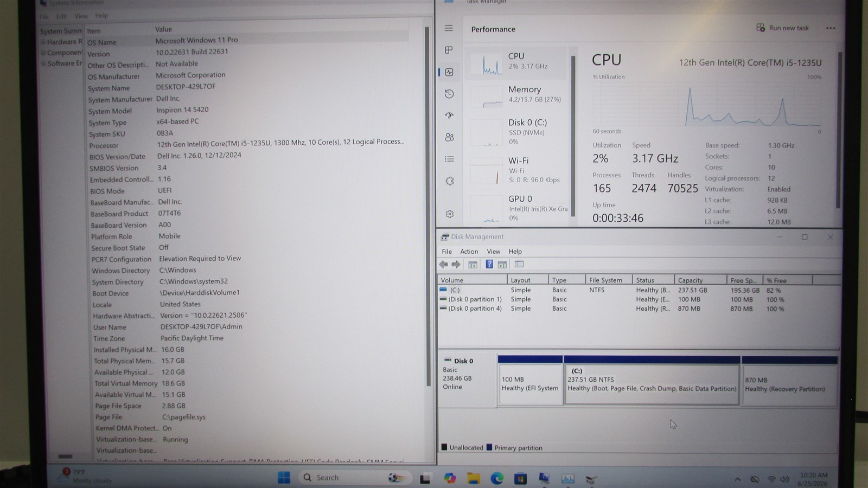Open Microsoft Store from taskbar
The width and height of the screenshot is (868, 488).
pos(521,478)
